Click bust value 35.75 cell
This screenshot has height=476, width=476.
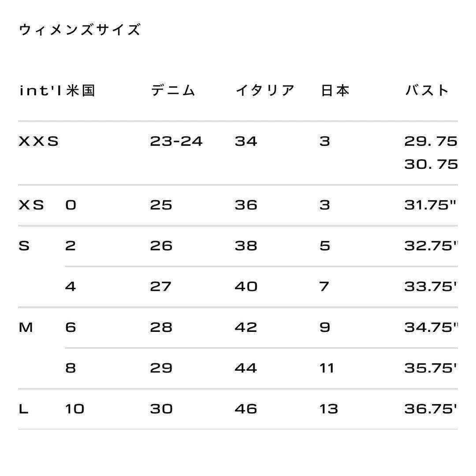431,368
